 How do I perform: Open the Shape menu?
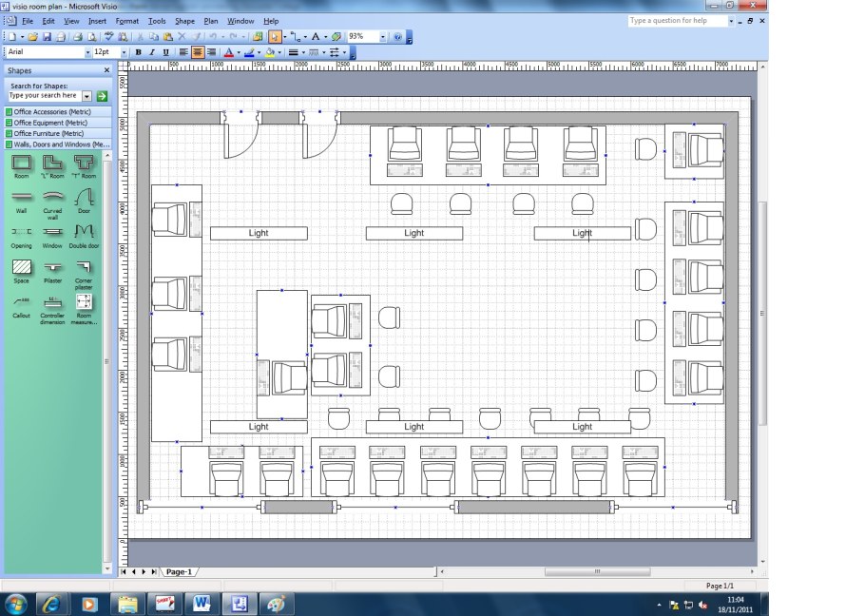pos(184,21)
